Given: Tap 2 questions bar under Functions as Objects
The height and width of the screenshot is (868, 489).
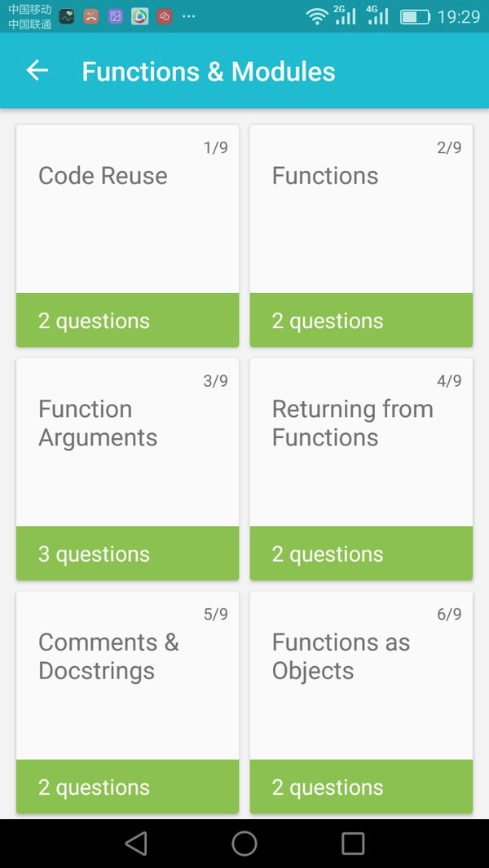Looking at the screenshot, I should click(x=361, y=787).
